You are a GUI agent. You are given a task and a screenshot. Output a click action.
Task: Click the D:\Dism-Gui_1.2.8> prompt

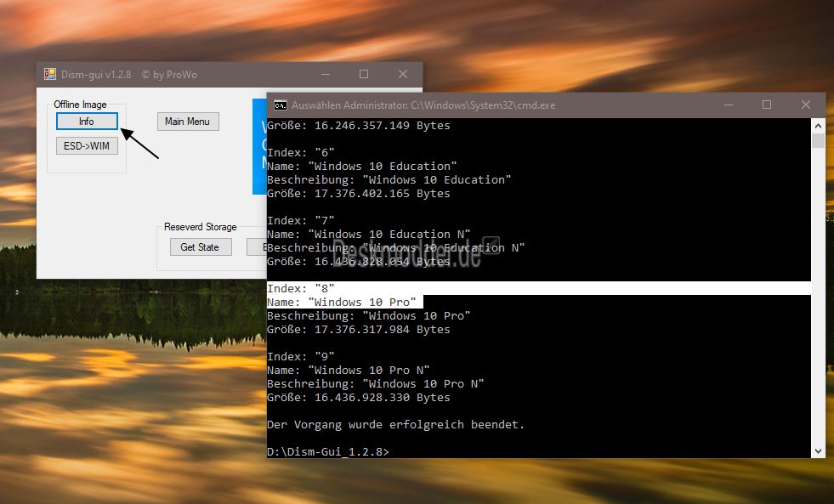point(327,452)
